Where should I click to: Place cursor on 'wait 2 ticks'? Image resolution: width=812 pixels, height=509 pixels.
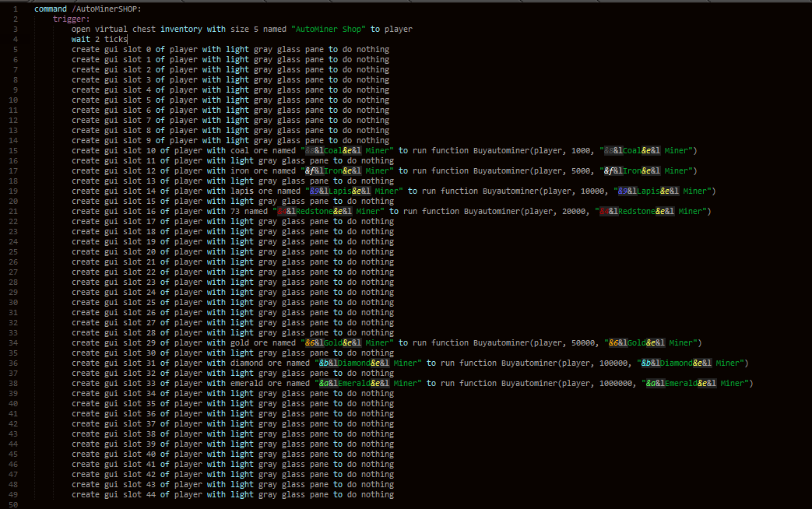[x=99, y=40]
